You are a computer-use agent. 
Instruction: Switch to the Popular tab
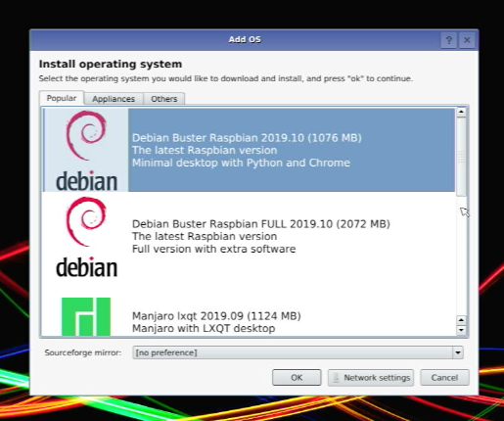(x=62, y=98)
